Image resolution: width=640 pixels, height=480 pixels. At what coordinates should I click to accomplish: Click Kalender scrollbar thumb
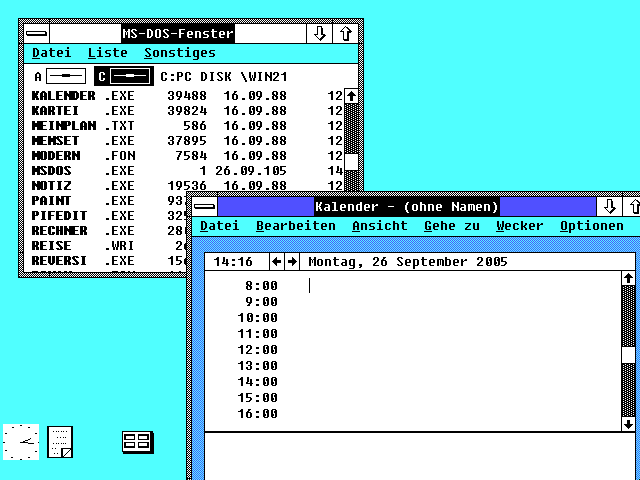[629, 355]
